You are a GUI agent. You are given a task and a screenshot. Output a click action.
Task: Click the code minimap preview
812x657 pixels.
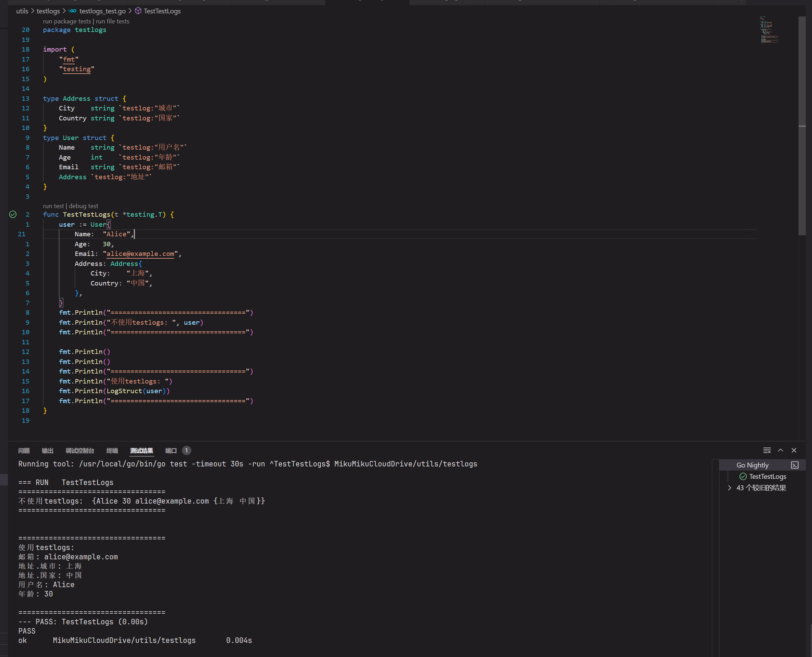[x=768, y=30]
